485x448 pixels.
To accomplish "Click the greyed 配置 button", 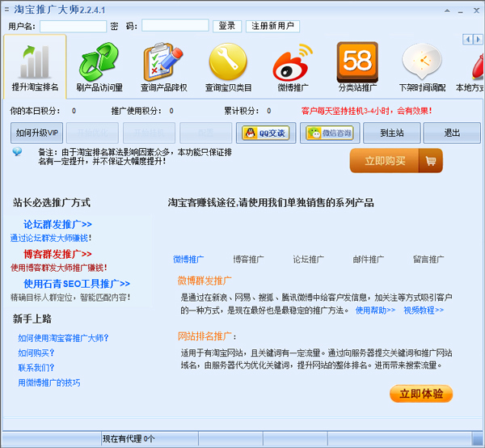I will [x=205, y=133].
